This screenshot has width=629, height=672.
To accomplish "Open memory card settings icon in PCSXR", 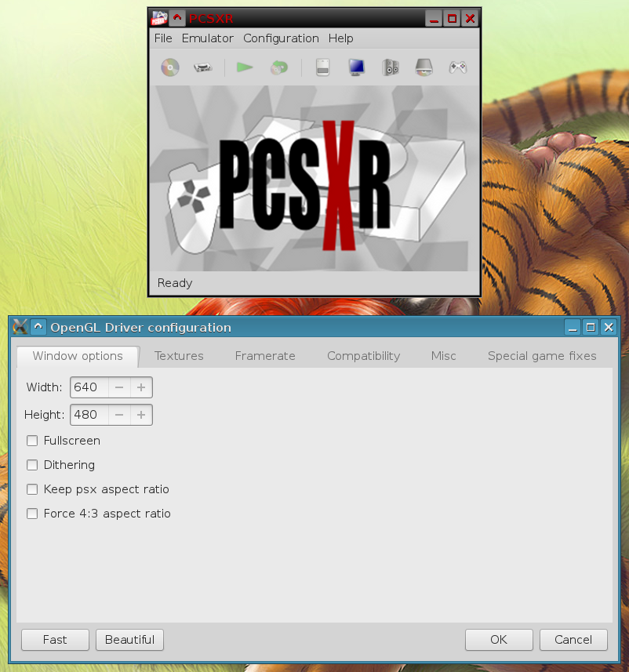I will point(322,67).
